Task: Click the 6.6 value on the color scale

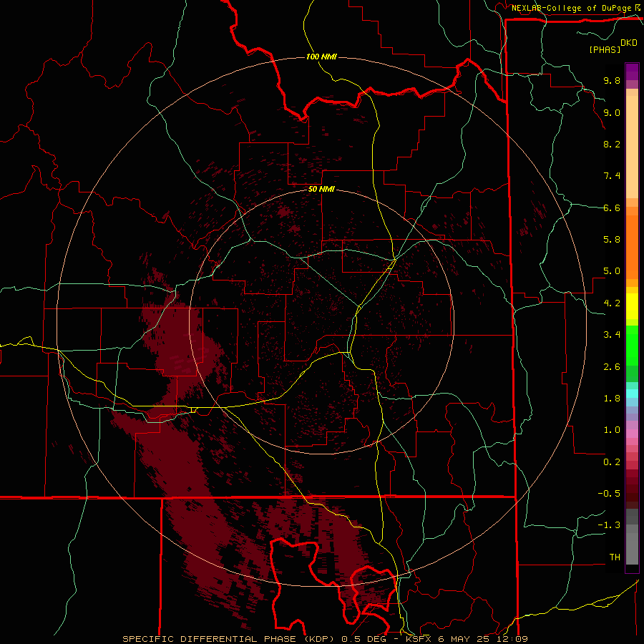Action: pyautogui.click(x=612, y=208)
